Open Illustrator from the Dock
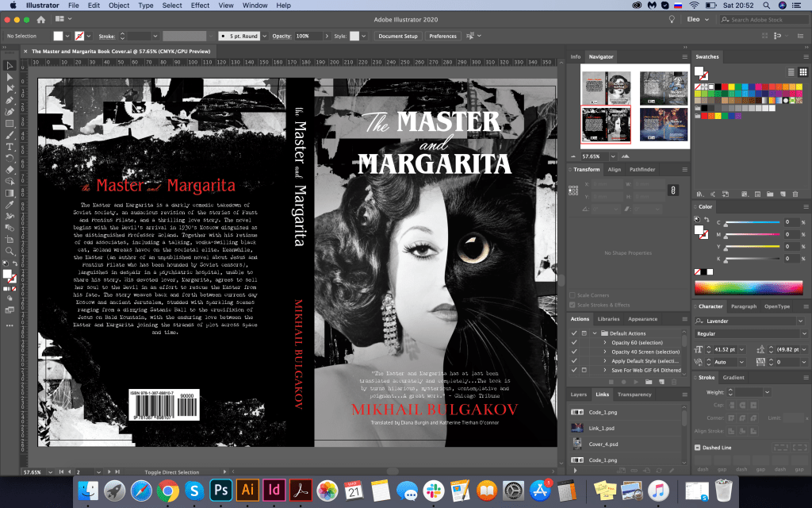 [x=247, y=488]
